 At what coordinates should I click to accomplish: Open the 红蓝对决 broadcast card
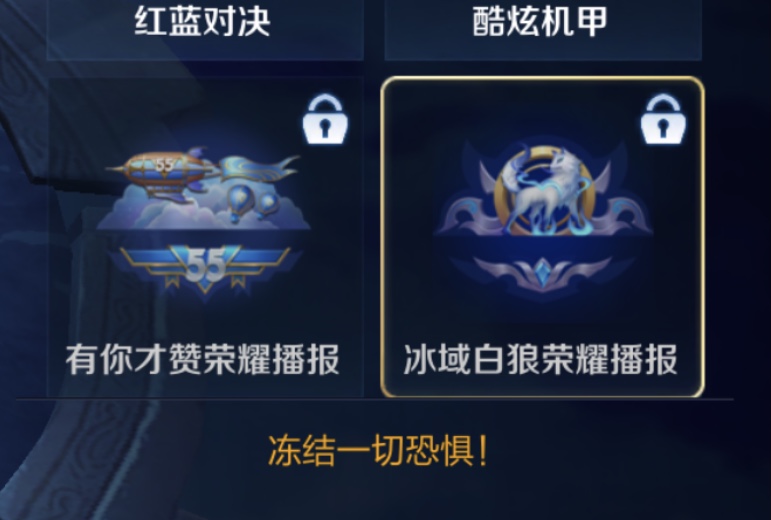(205, 22)
